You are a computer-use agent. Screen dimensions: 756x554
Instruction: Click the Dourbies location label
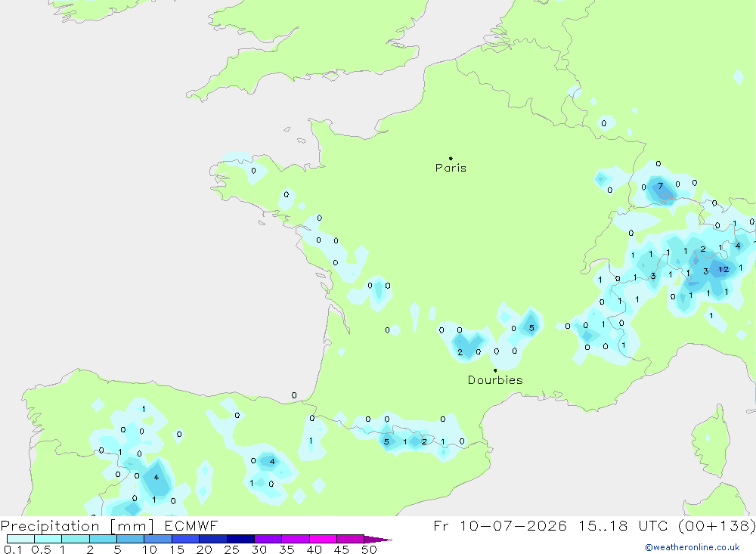(495, 380)
